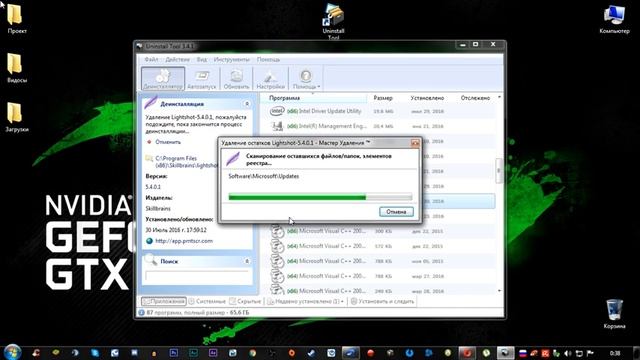
Task: Click the After Effects icon in taskbar
Action: [x=213, y=353]
